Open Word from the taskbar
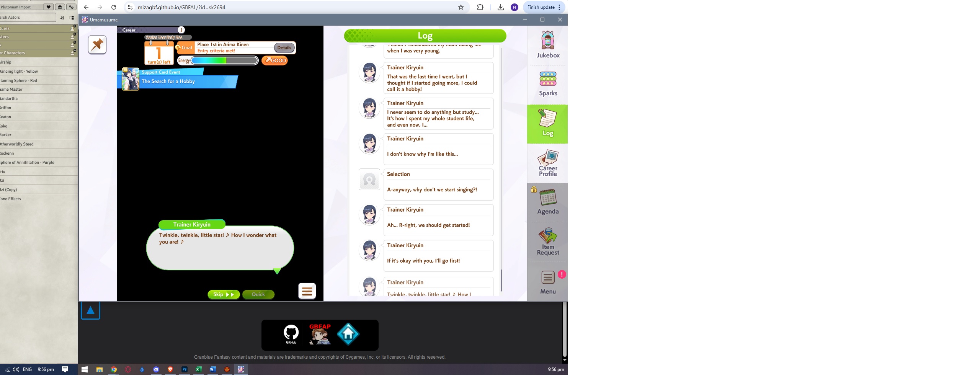The height and width of the screenshot is (392, 980). [x=212, y=369]
